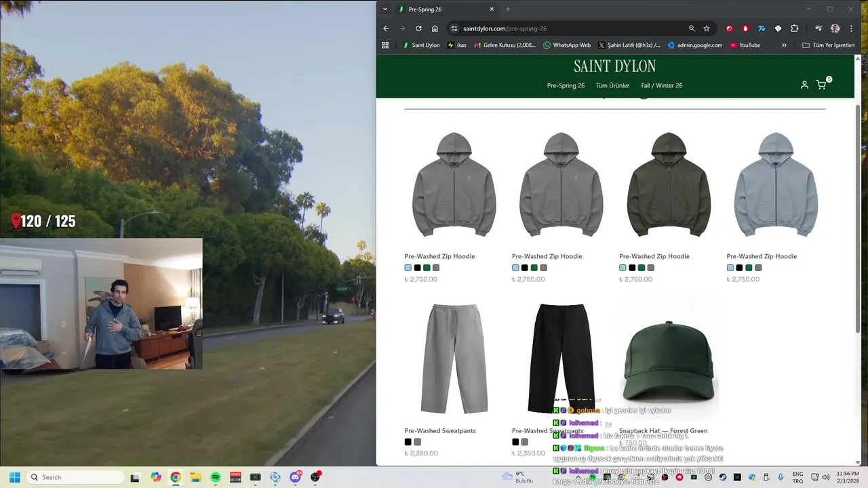Expand the bookmarks bar overflow chevron
Viewport: 868px width, 488px height.
point(784,45)
